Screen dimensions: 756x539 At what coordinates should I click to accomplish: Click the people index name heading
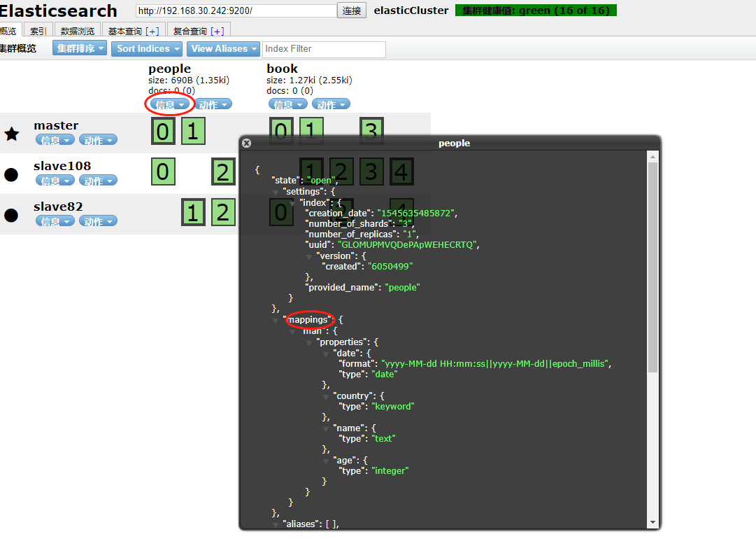click(170, 69)
